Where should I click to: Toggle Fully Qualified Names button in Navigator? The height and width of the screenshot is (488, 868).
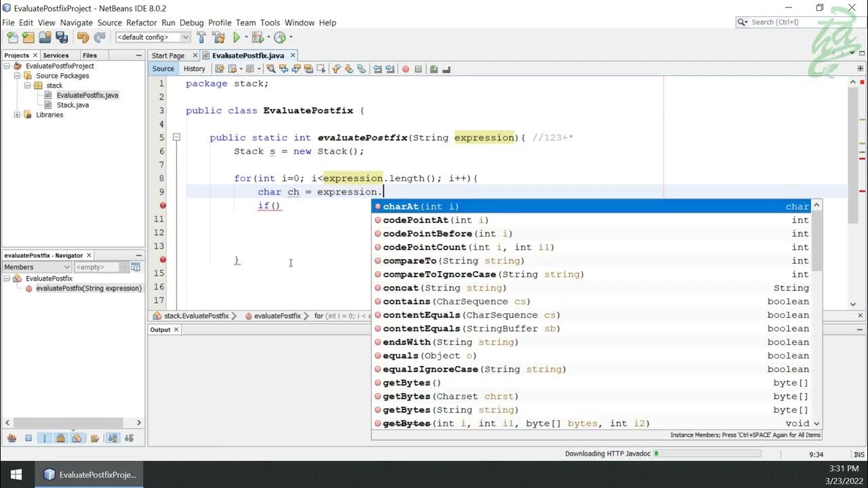pos(95,439)
